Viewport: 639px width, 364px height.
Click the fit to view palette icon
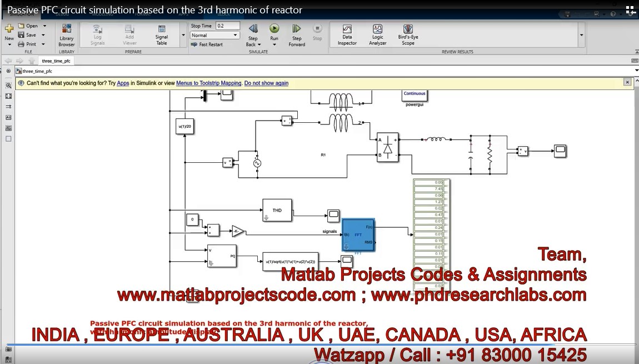point(8,96)
